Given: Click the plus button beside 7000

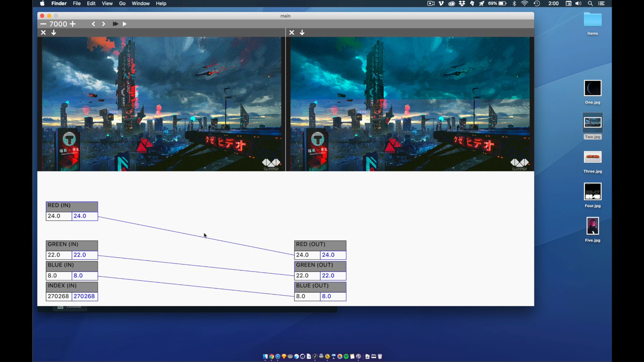Looking at the screenshot, I should click(73, 24).
